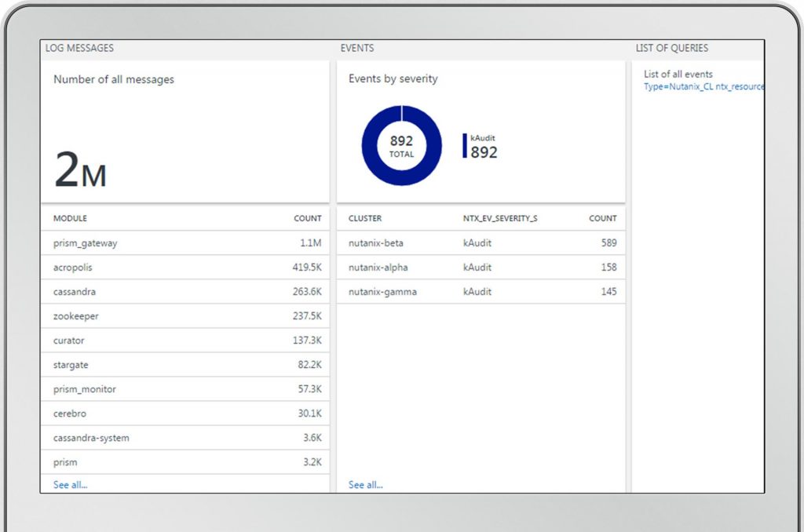804x532 pixels.
Task: Click the 2M total messages figure
Action: 80,169
